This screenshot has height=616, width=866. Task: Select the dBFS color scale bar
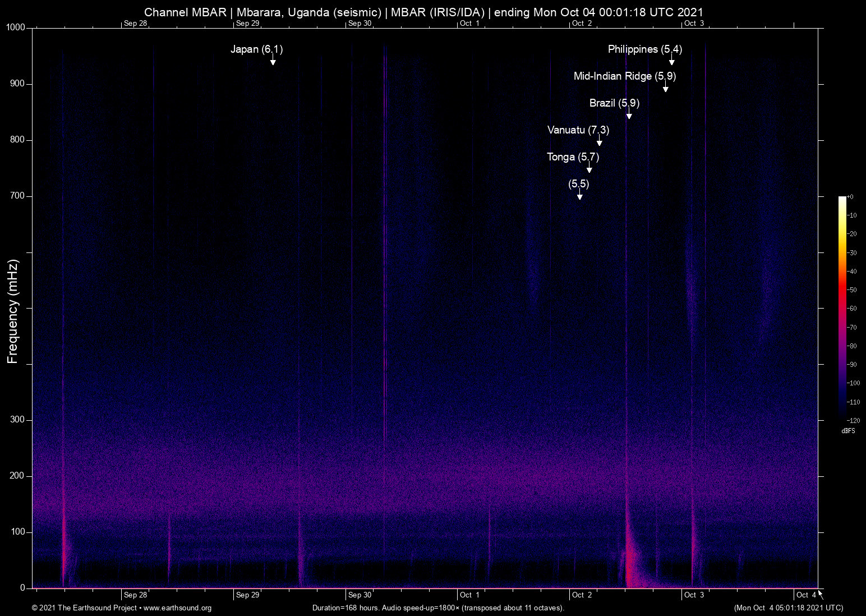842,309
